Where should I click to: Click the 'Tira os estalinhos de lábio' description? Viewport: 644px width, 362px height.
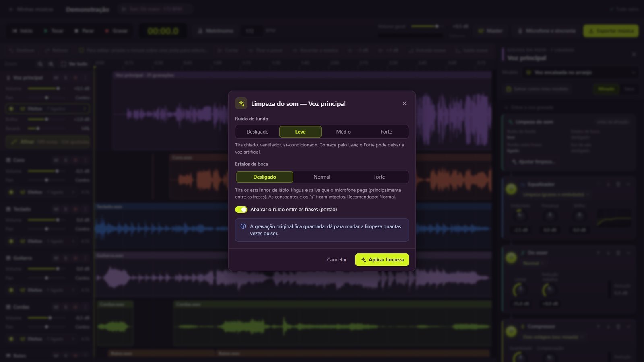pos(318,193)
